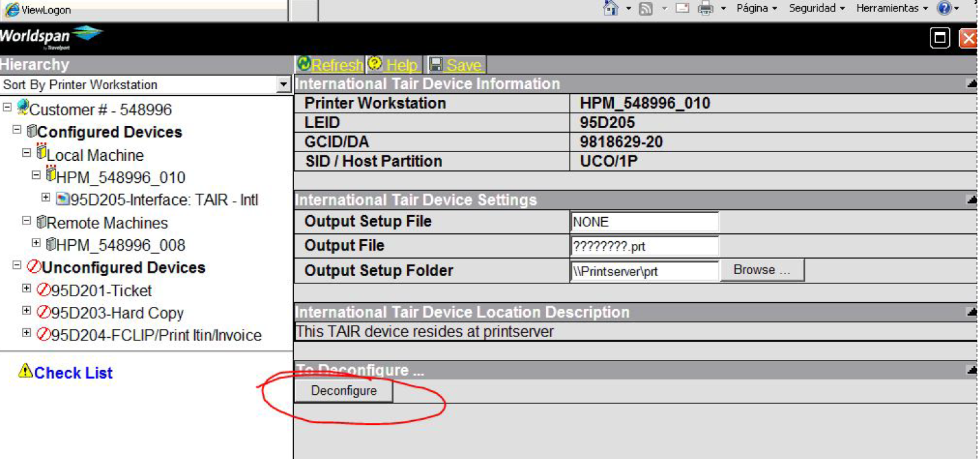Open the Sort By Printer Workstation dropdown
The width and height of the screenshot is (980, 459).
pos(283,85)
